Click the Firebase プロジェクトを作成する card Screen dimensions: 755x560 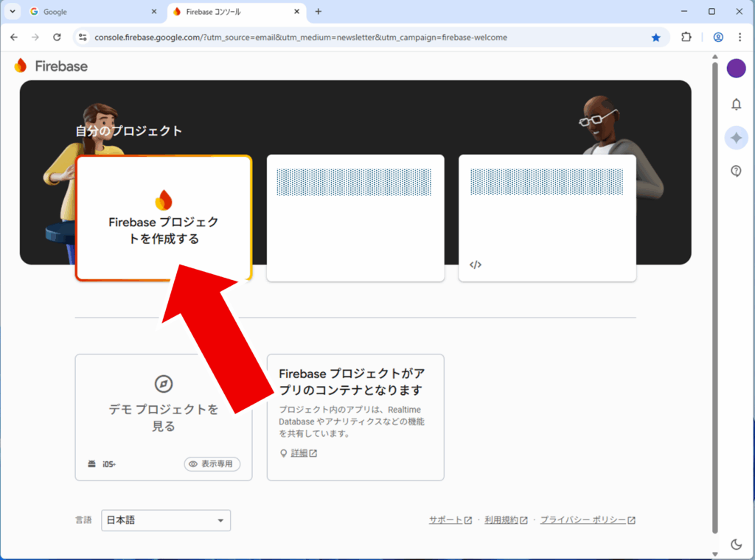164,218
